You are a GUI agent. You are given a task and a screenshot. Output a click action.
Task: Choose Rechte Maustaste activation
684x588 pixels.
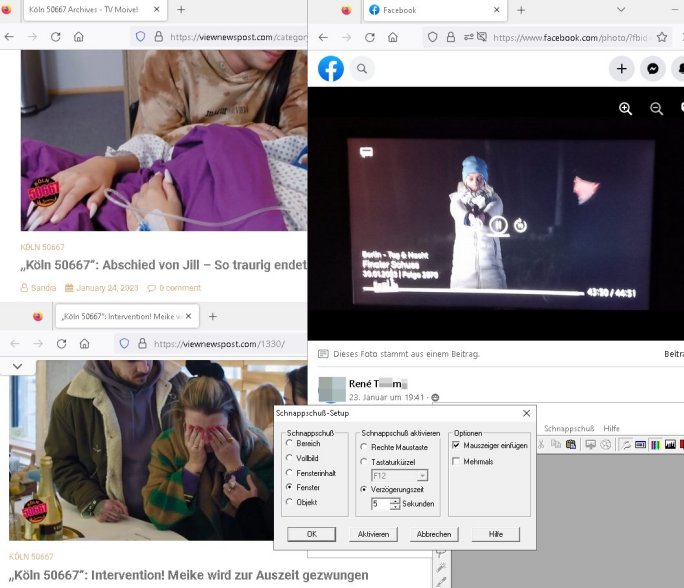(x=394, y=447)
